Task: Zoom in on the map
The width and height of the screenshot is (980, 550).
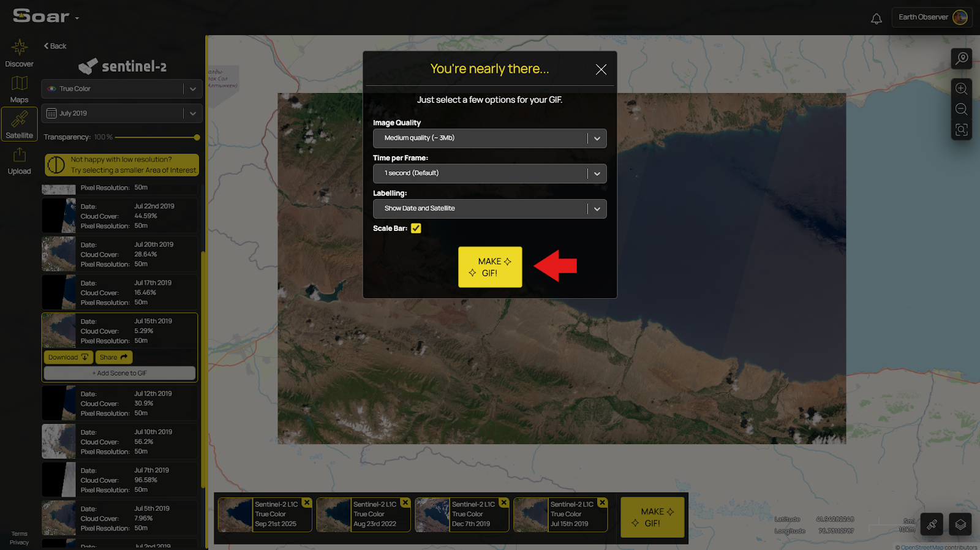Action: 962,89
